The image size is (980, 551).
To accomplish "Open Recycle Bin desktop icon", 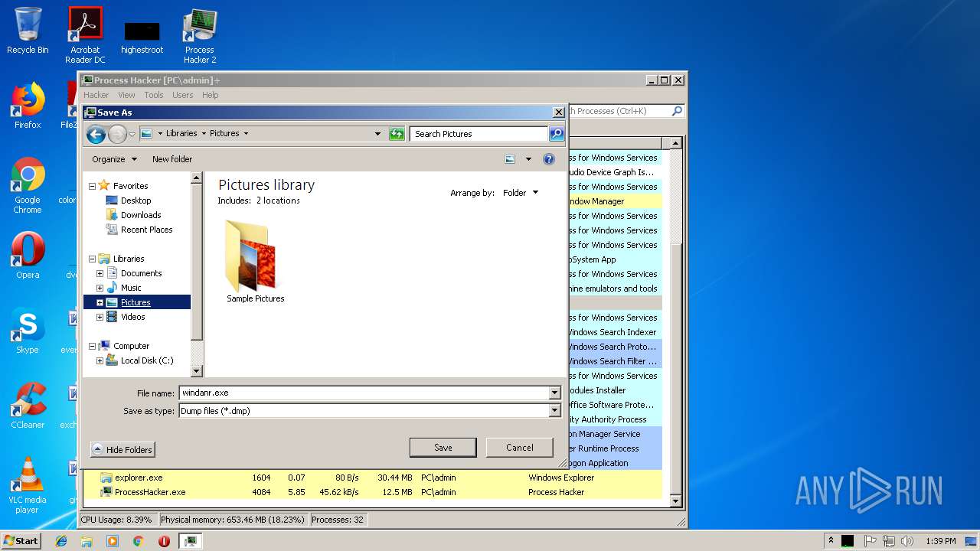I will [28, 31].
